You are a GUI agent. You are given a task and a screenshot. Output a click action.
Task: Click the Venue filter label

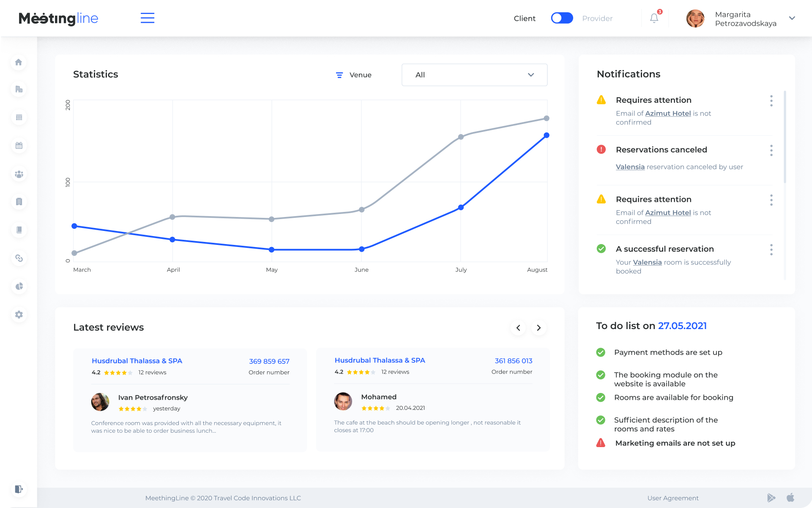pos(360,75)
